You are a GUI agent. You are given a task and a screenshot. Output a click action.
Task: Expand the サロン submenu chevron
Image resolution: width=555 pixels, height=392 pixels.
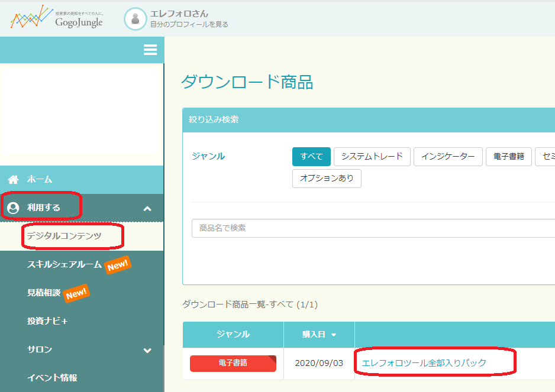click(x=147, y=351)
